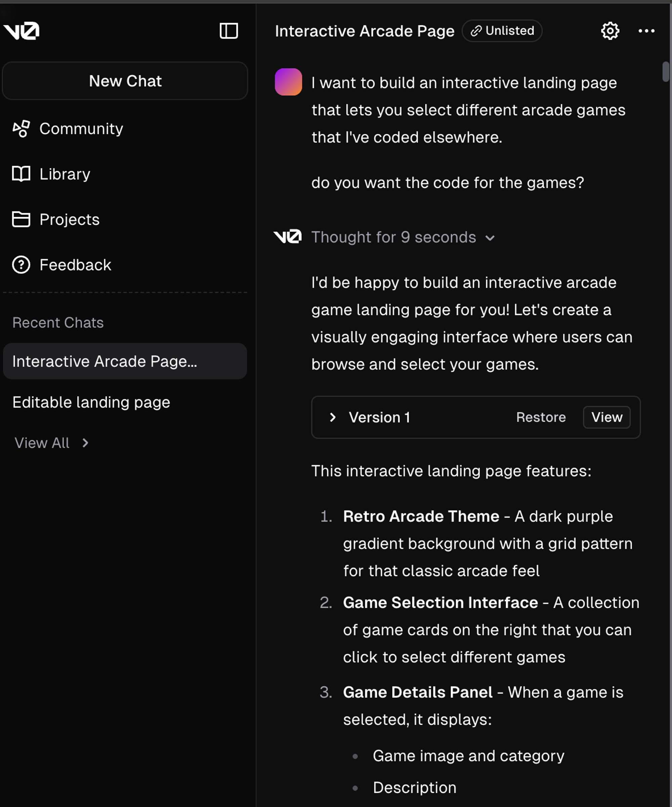The height and width of the screenshot is (807, 672).
Task: Click the v0 assistant avatar logo
Action: tap(287, 237)
